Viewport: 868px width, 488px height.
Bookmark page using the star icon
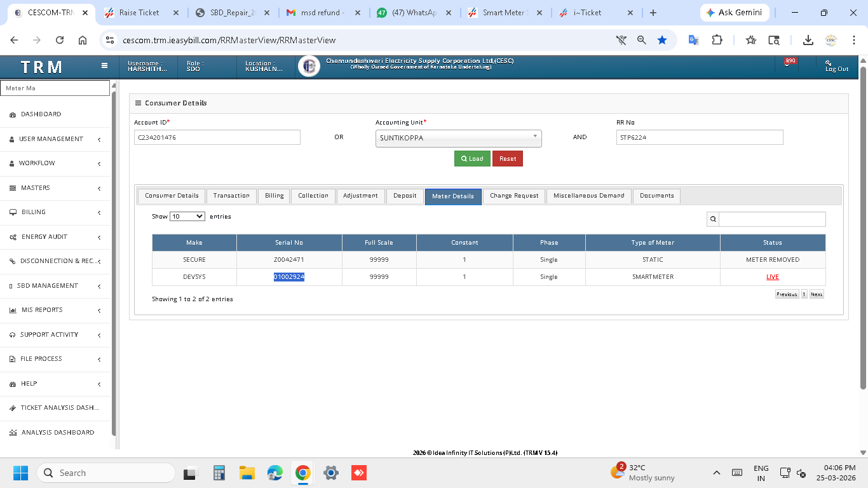(662, 40)
